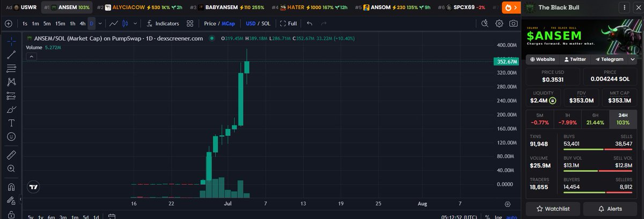
Task: Open the token Twitter link
Action: click(x=574, y=60)
